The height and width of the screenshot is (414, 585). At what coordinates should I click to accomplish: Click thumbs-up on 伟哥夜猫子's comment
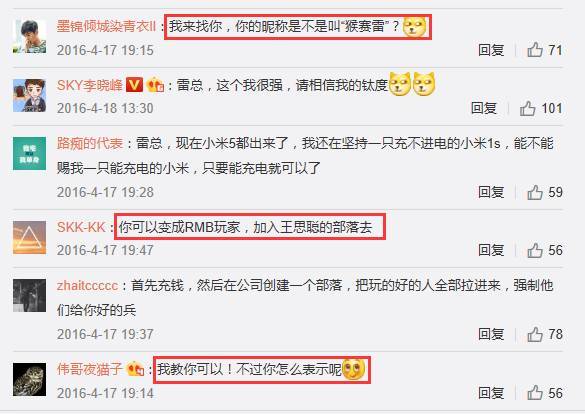(x=535, y=393)
